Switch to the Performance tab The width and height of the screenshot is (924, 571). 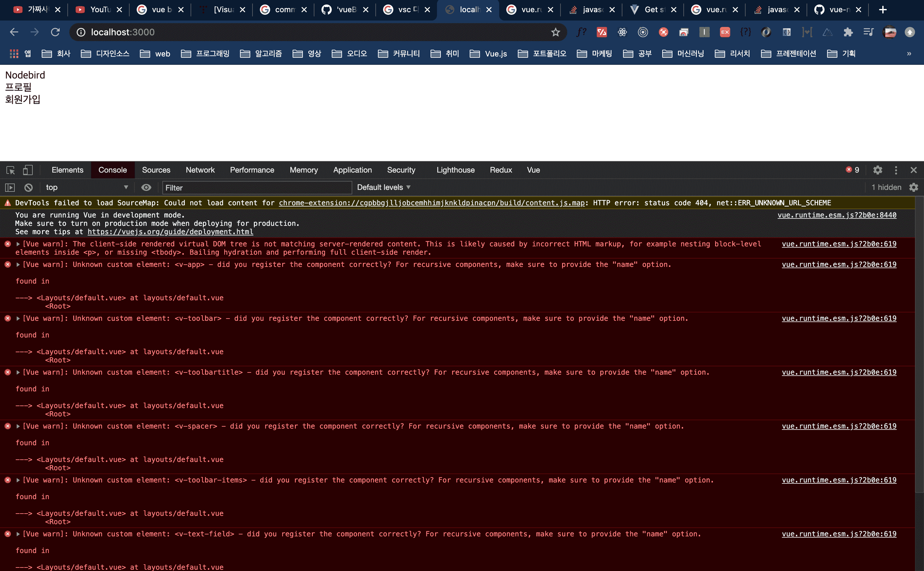tap(252, 170)
